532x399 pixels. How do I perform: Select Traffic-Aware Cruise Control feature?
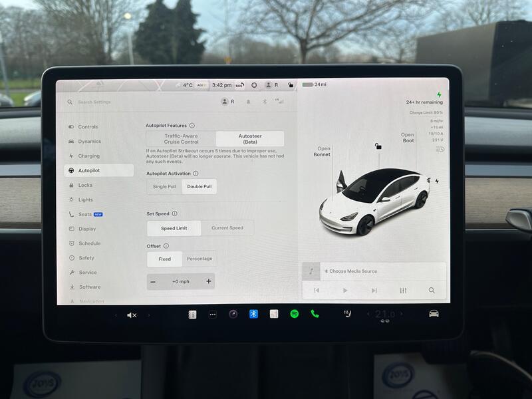pyautogui.click(x=181, y=139)
